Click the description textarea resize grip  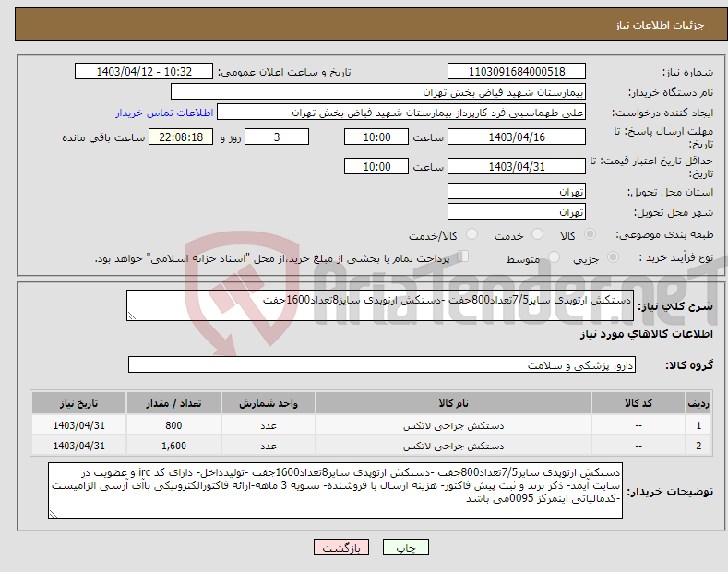pos(132,316)
